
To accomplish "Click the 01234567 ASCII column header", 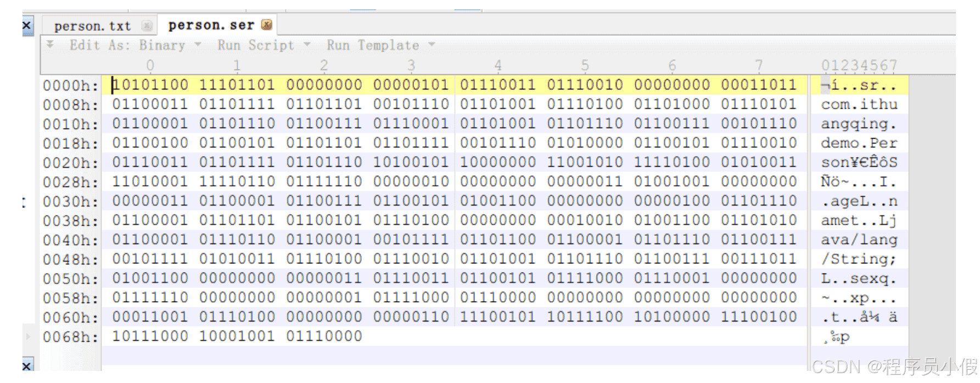I will 859,65.
